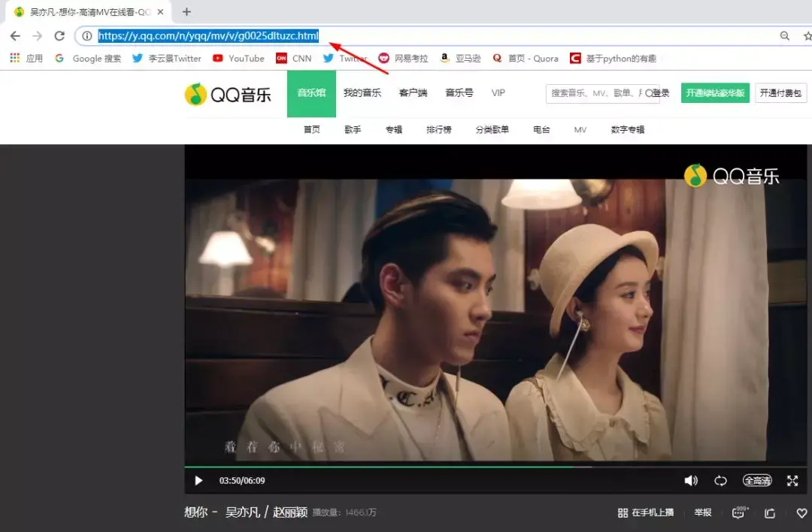Select the VIP navigation tab
The height and width of the screenshot is (532, 812).
[x=498, y=93]
